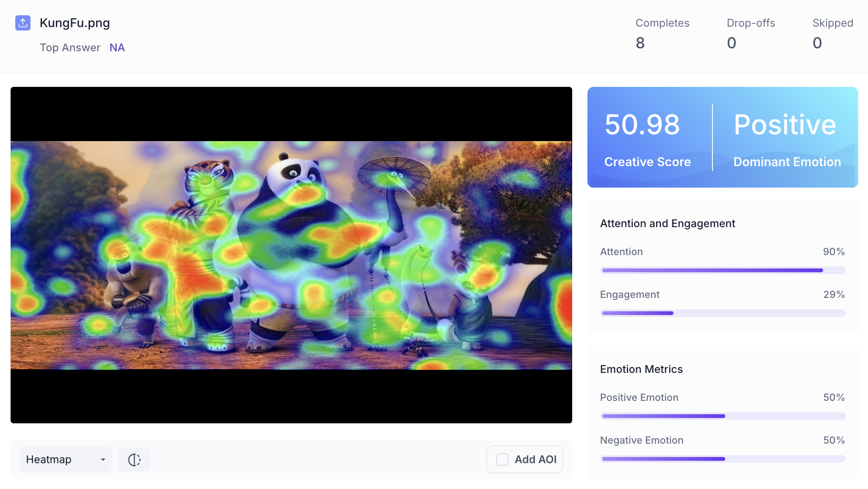Toggle the contrast half-circle icon
This screenshot has width=868, height=489.
(134, 460)
